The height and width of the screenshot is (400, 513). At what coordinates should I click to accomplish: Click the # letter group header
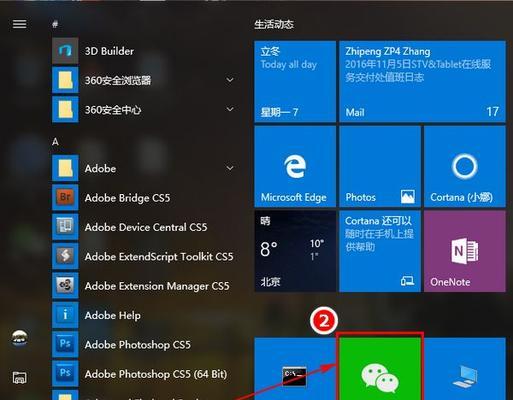pos(55,24)
